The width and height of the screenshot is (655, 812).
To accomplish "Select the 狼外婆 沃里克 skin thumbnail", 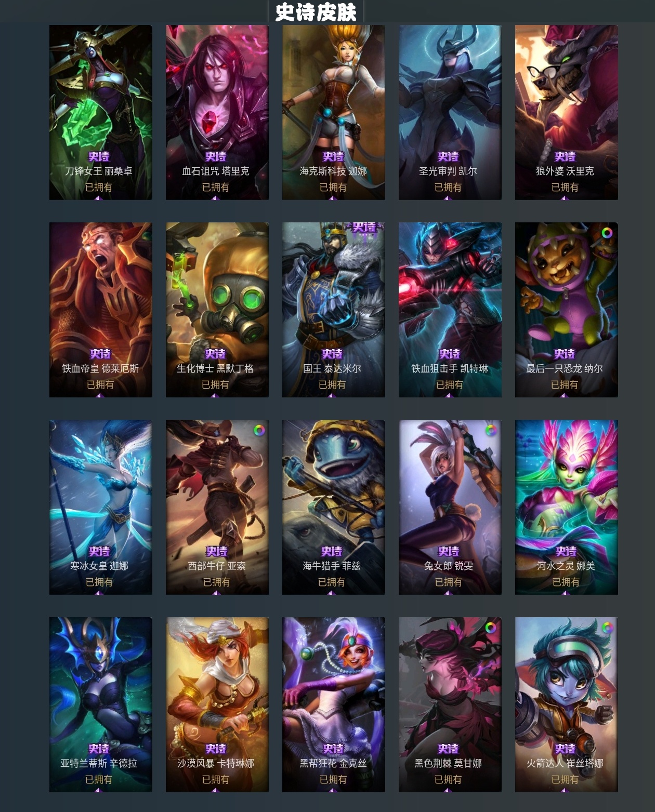I will (x=567, y=112).
